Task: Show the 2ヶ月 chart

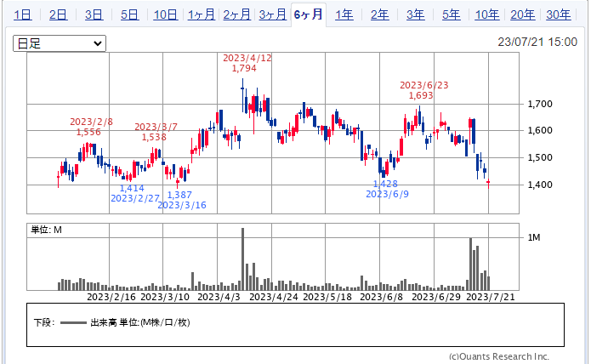Action: coord(236,14)
